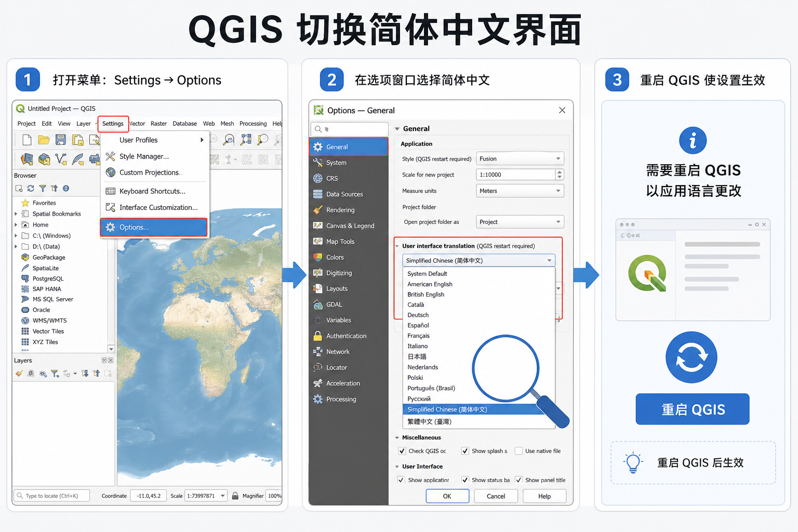Screen dimensions: 798x532
Task: Click the Refresh icon in Browser panel
Action: (x=31, y=189)
